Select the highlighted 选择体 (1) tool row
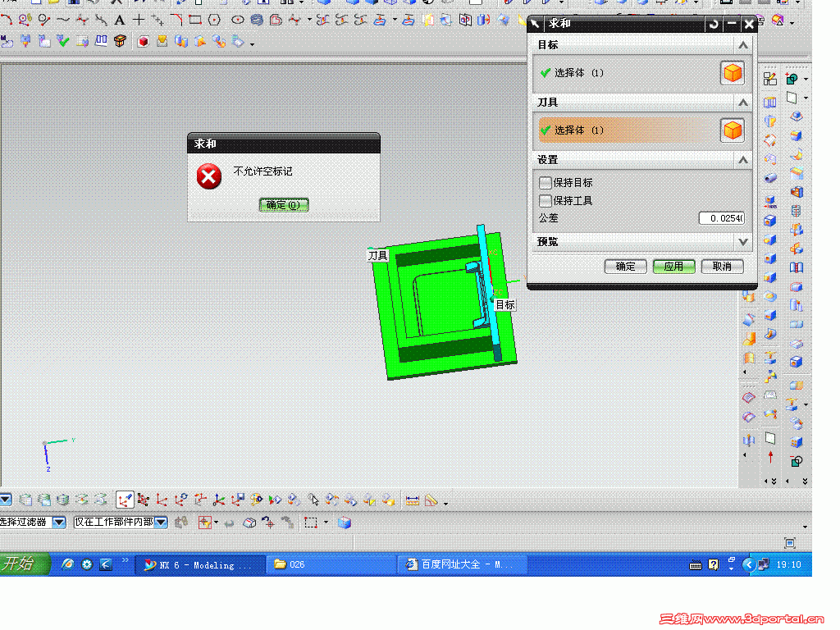Screen dimensions: 840x630 pyautogui.click(x=627, y=130)
